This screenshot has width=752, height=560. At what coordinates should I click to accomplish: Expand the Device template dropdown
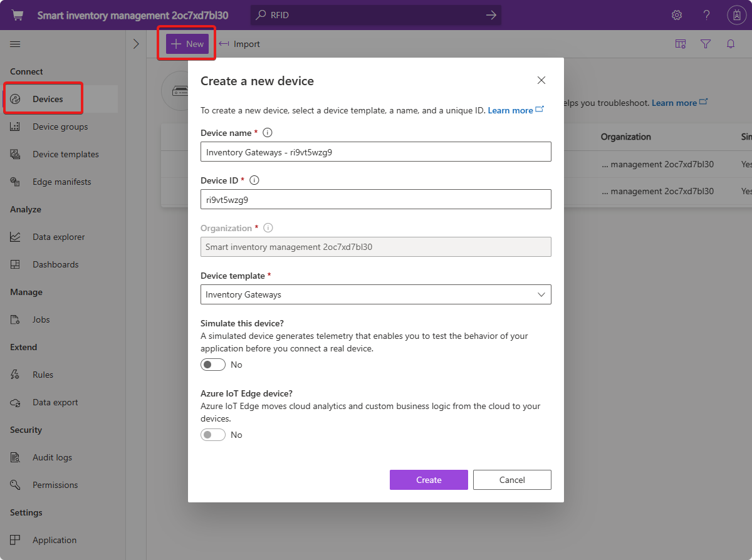point(376,294)
